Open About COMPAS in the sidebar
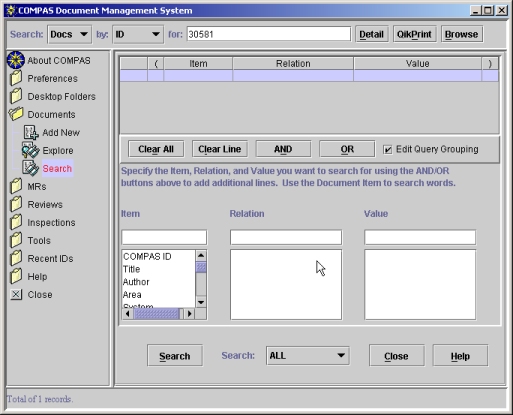This screenshot has width=513, height=415. (59, 61)
